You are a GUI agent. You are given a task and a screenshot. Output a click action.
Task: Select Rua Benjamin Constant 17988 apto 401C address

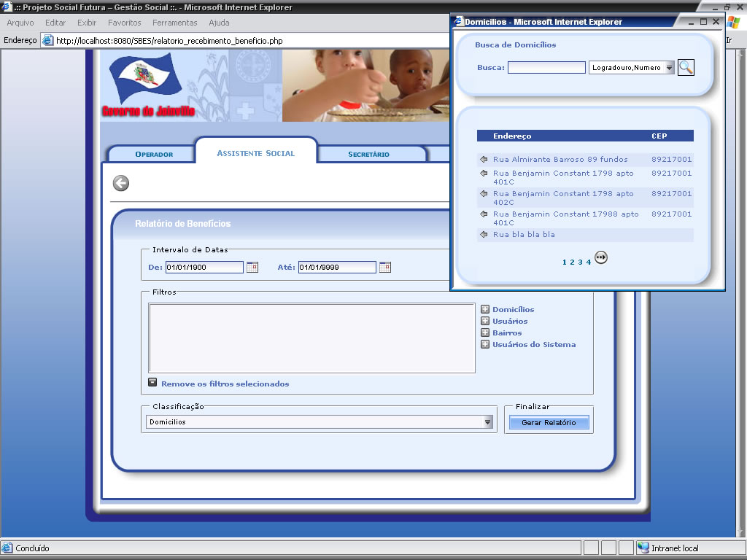[x=566, y=218]
